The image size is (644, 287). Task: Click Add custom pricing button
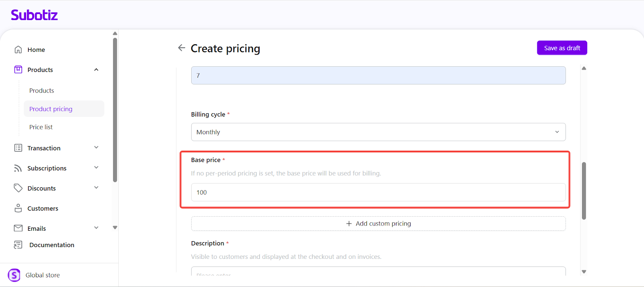(378, 223)
